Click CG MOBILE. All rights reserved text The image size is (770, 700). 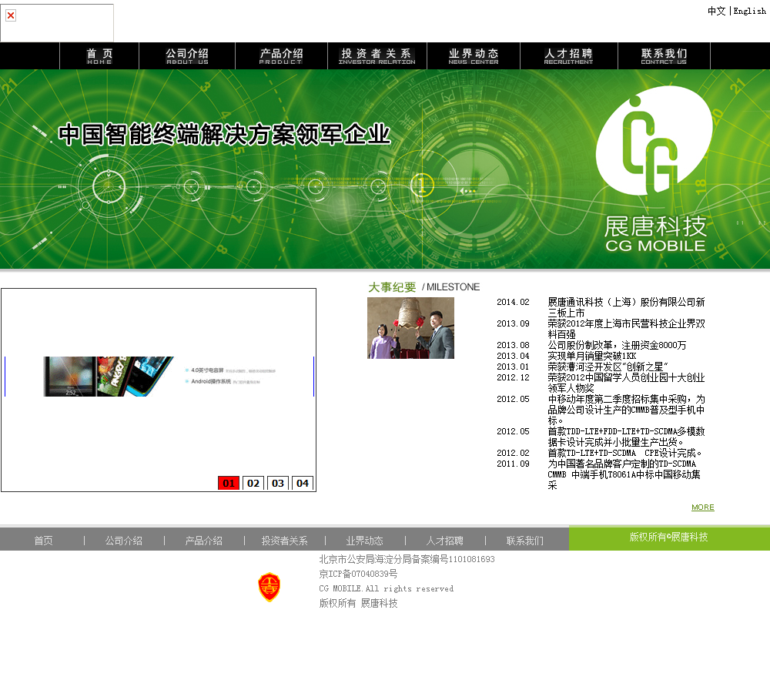coord(387,588)
